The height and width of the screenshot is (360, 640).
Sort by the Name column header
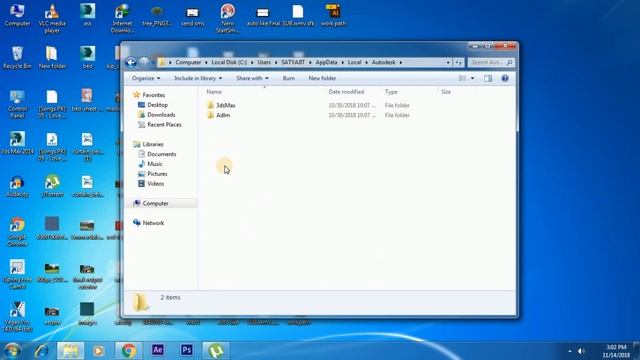click(214, 92)
